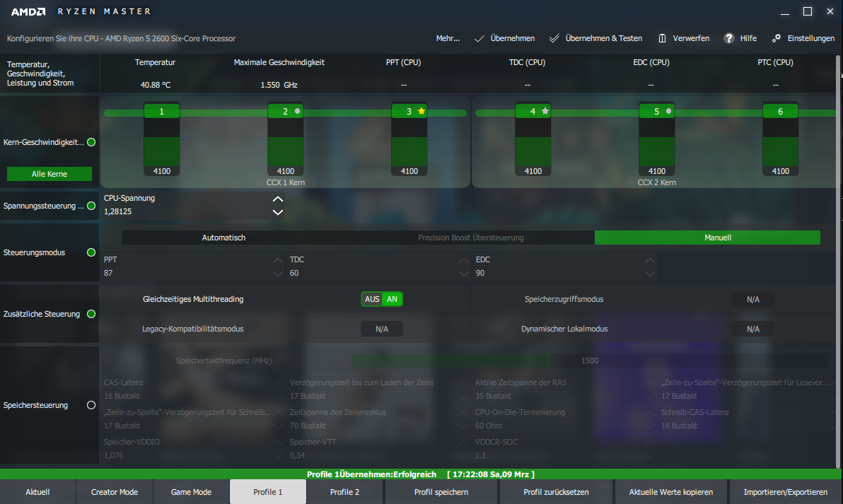This screenshot has width=843, height=504.
Task: Click core 2 speed value 4100
Action: click(x=286, y=171)
